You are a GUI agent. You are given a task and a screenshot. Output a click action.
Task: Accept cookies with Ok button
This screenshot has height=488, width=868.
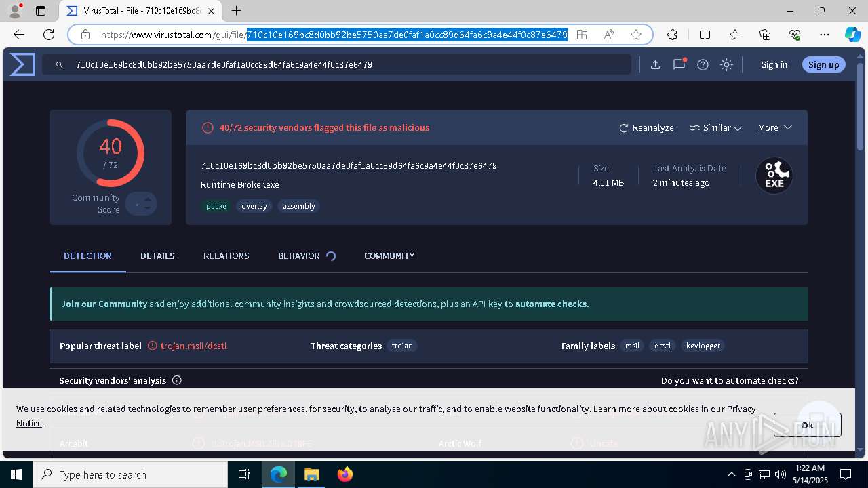[807, 425]
